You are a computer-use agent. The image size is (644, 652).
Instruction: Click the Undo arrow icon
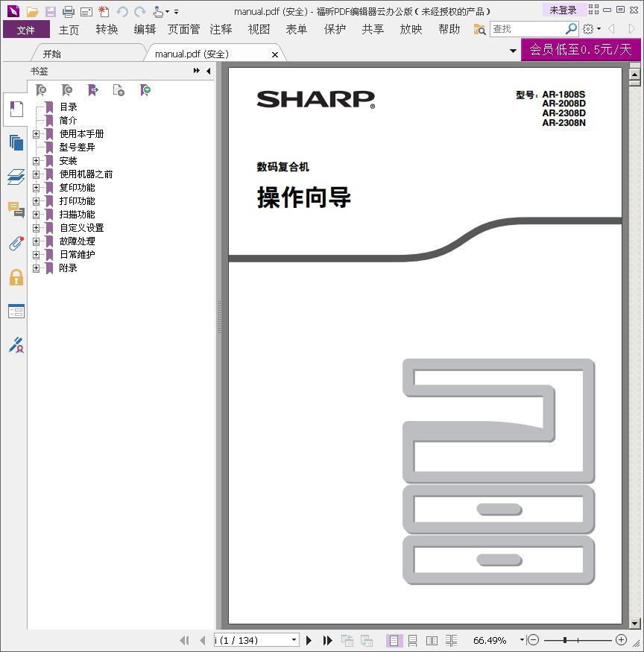click(122, 12)
